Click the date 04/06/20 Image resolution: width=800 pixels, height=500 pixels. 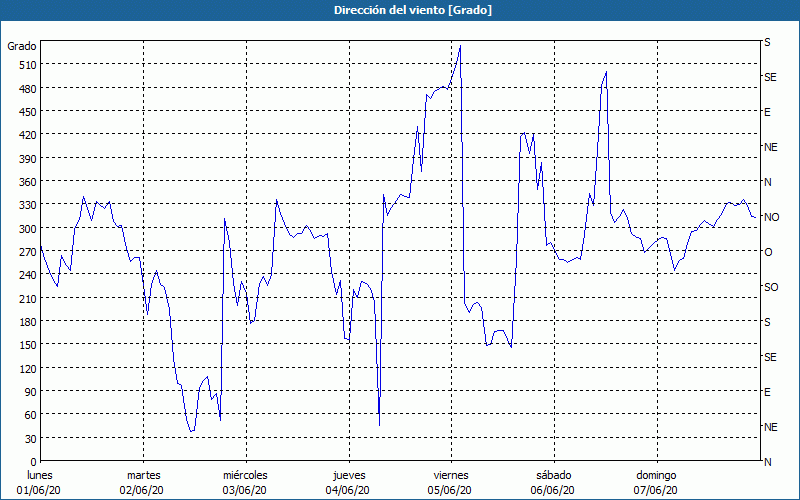[x=347, y=491]
